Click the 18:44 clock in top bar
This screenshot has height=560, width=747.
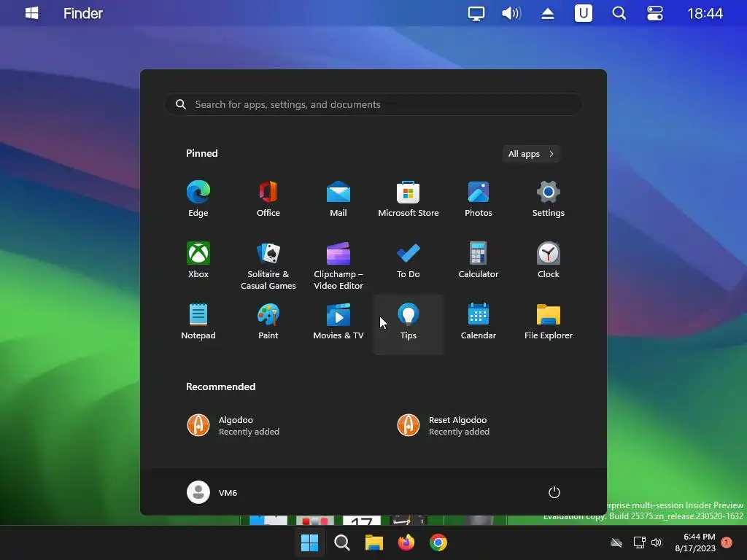(705, 13)
